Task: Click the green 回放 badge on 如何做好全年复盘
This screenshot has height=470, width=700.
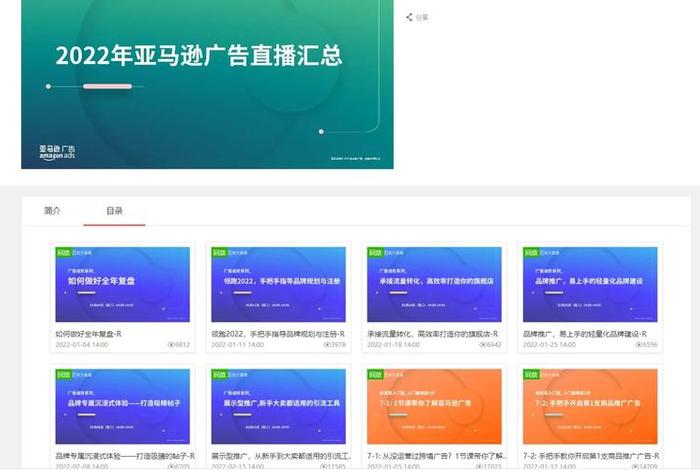Action: (x=63, y=252)
